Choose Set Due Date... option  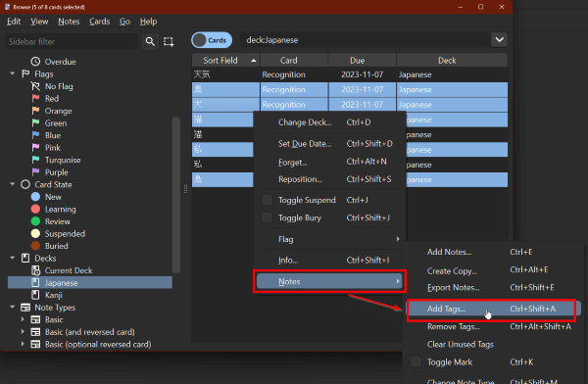pos(329,144)
